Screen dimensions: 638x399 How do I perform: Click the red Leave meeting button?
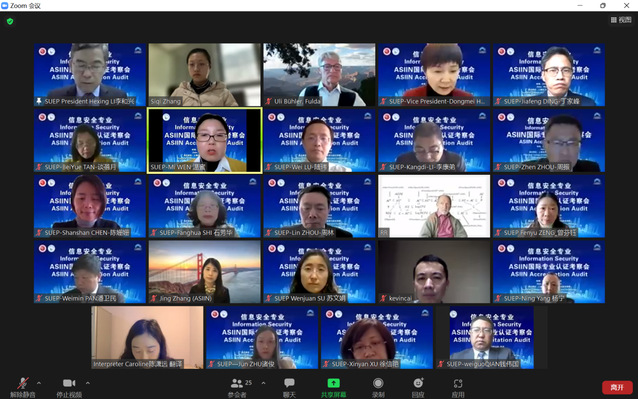[x=617, y=388]
